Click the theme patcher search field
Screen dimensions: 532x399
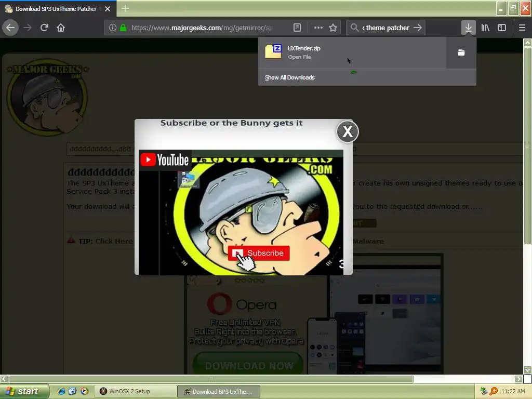tap(386, 28)
